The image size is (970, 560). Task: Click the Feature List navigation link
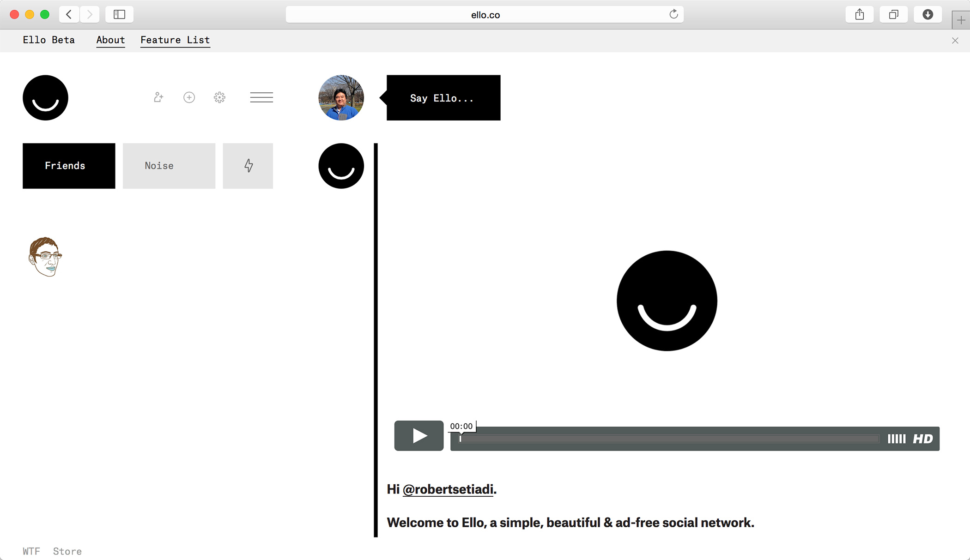(175, 40)
